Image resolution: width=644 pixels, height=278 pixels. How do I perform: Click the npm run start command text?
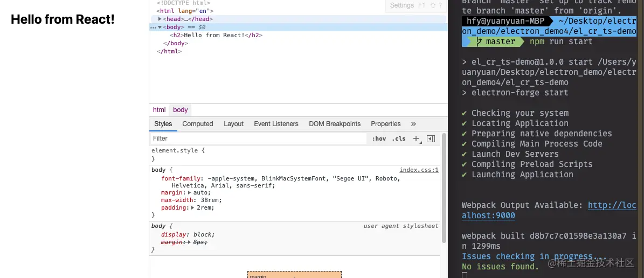tap(561, 41)
